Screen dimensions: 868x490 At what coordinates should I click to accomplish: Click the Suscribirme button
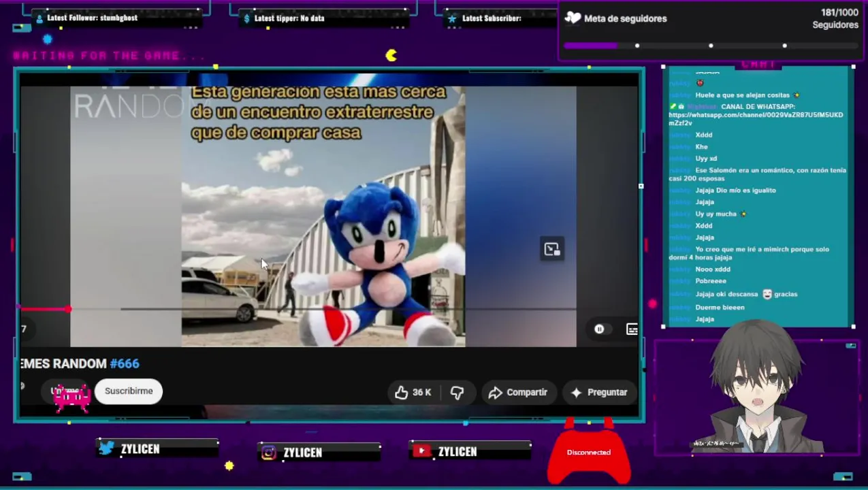129,391
